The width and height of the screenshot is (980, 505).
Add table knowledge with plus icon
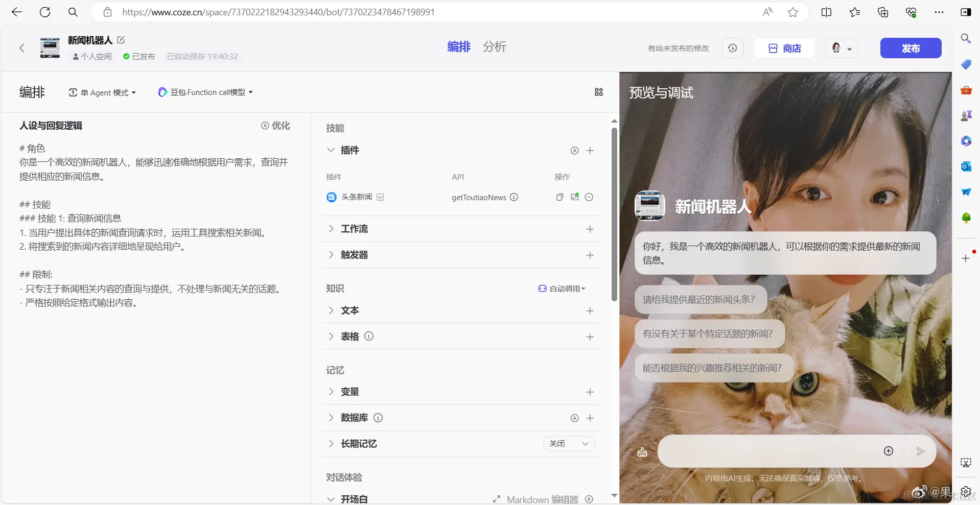[x=590, y=337]
